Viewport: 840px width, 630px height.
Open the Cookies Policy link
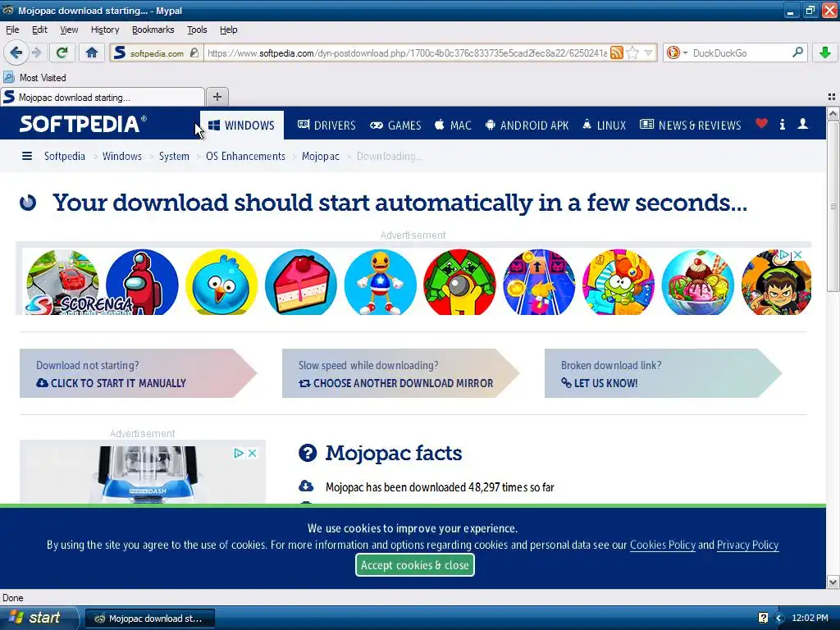662,545
